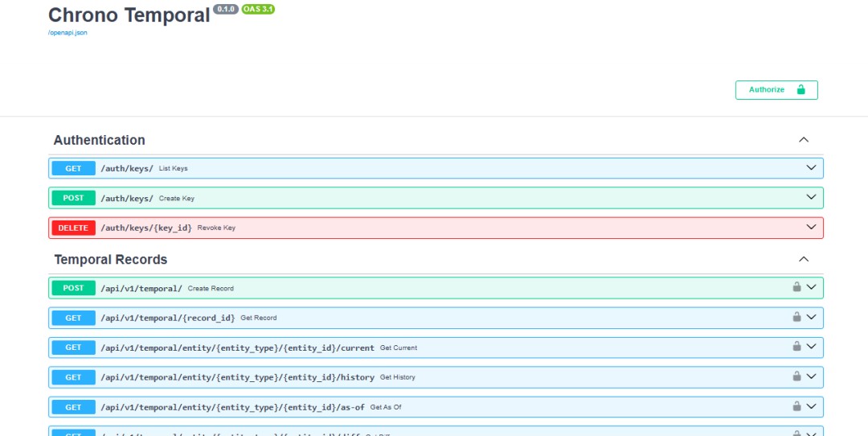Click the GET badge of Get Current
This screenshot has width=868, height=436.
coord(74,348)
